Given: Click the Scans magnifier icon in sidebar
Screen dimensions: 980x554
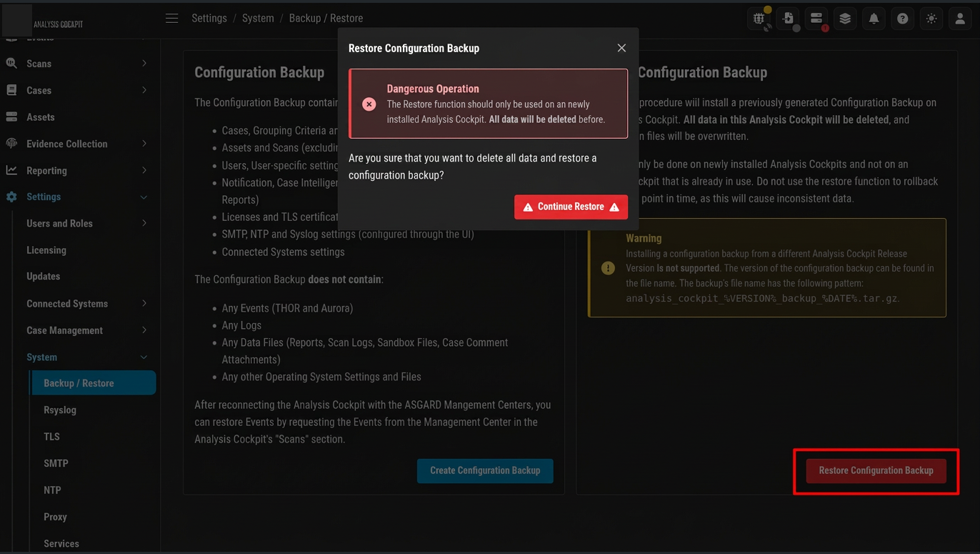Looking at the screenshot, I should [11, 64].
